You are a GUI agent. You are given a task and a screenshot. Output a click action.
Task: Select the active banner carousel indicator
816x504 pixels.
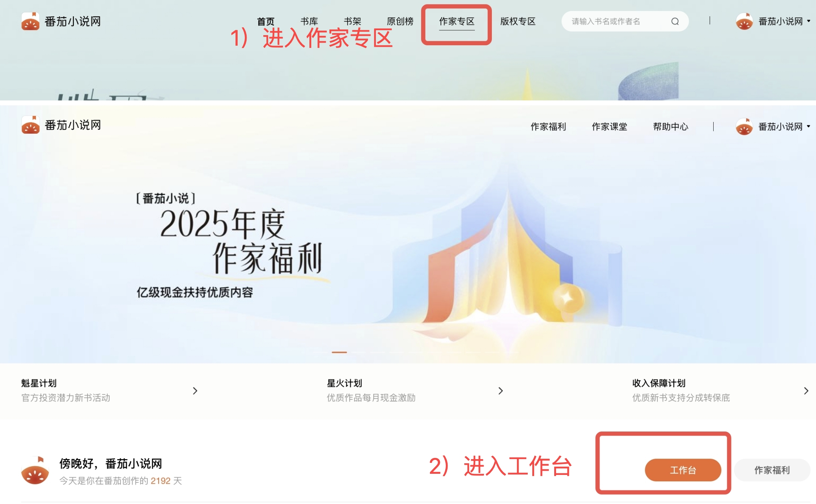click(339, 352)
